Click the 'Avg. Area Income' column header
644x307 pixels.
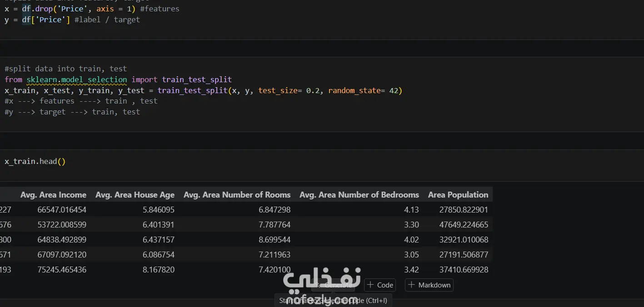pos(53,195)
